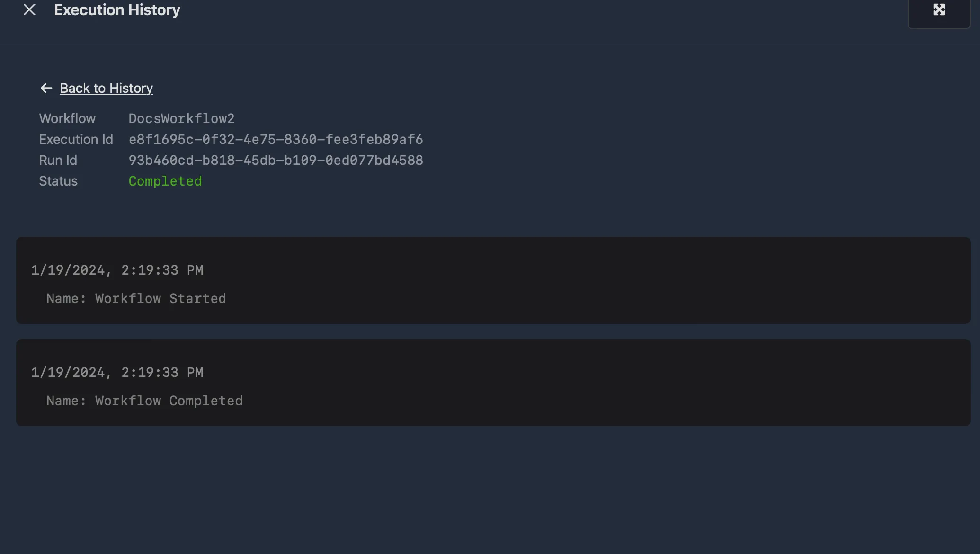Click the left arrow beside Back to History

(46, 88)
